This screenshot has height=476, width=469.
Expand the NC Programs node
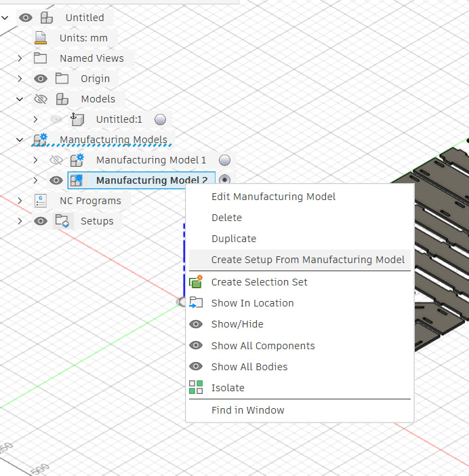20,201
